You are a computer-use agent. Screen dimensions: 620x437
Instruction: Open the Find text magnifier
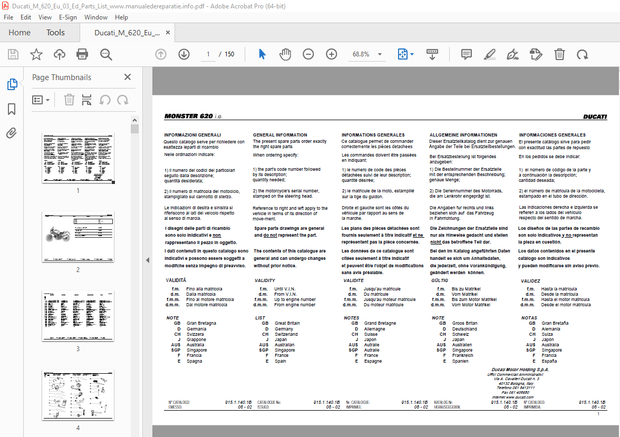pos(106,54)
